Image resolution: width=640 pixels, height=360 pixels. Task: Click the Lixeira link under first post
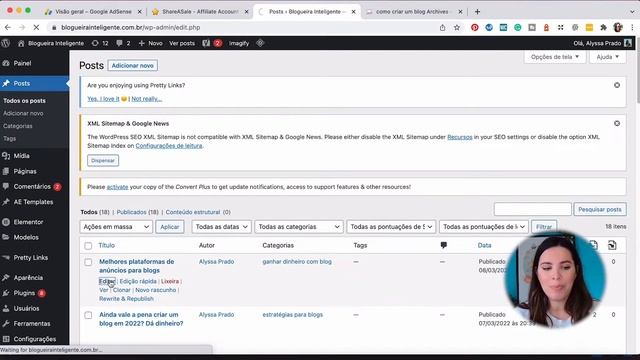pos(170,281)
